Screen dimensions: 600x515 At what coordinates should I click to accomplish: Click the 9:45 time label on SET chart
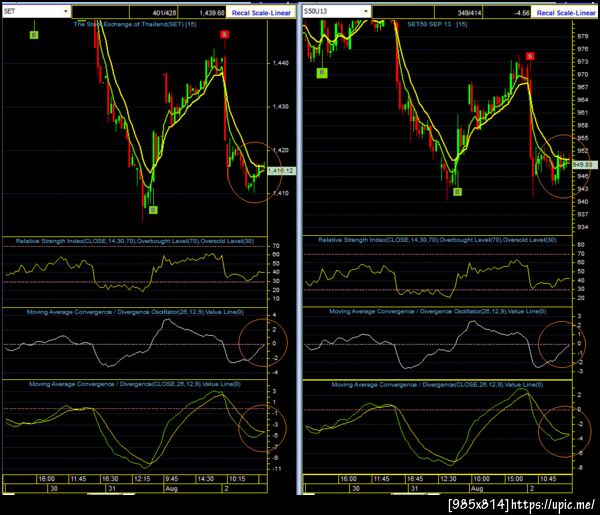coord(171,479)
